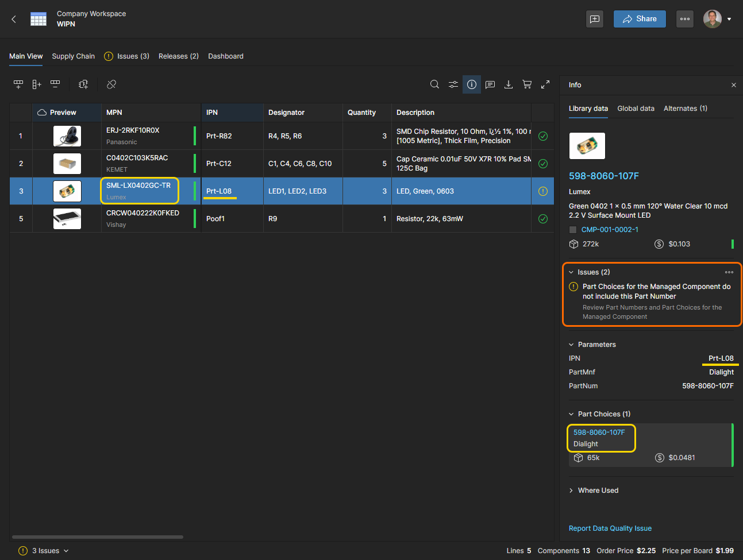Image resolution: width=743 pixels, height=560 pixels.
Task: Select the CRCW040222K0FKED row thumbnail
Action: [67, 219]
